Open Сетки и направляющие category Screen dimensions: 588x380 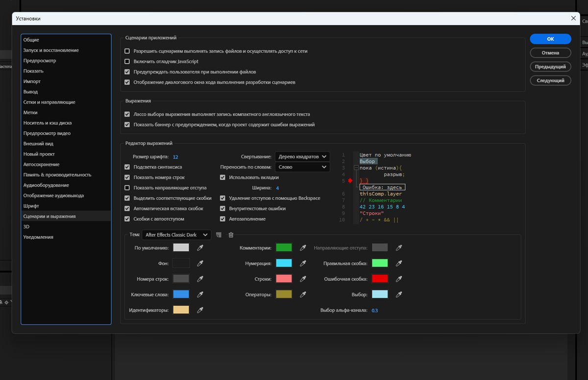pyautogui.click(x=66, y=102)
